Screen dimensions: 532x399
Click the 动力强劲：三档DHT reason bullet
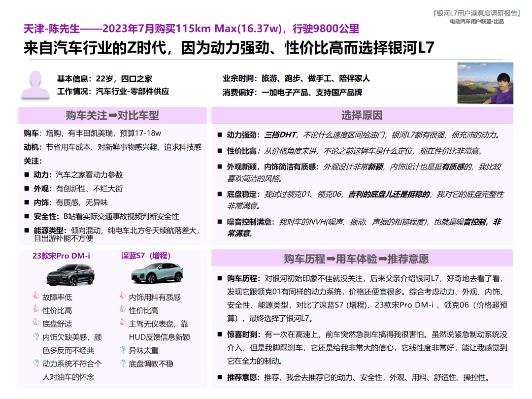(359, 135)
